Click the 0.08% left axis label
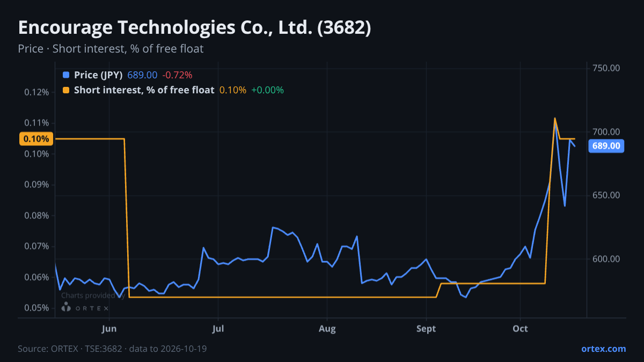Image resolution: width=644 pixels, height=362 pixels. [37, 216]
